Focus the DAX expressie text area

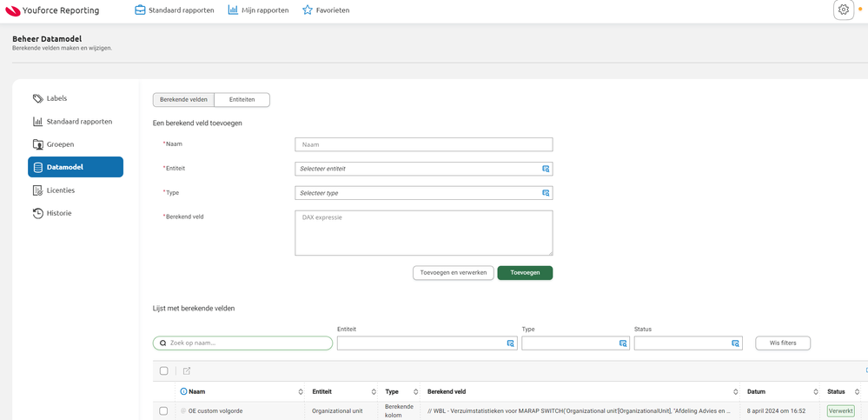(424, 233)
